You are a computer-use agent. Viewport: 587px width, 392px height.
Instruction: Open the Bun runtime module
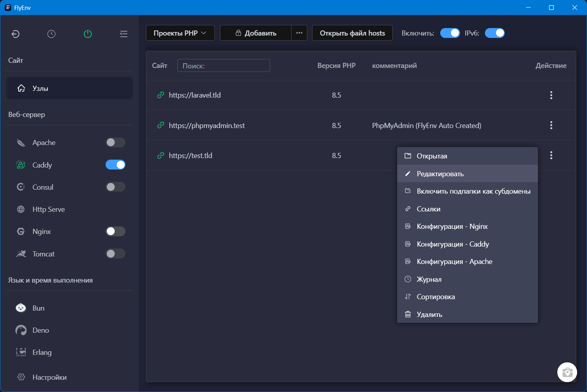click(x=38, y=308)
